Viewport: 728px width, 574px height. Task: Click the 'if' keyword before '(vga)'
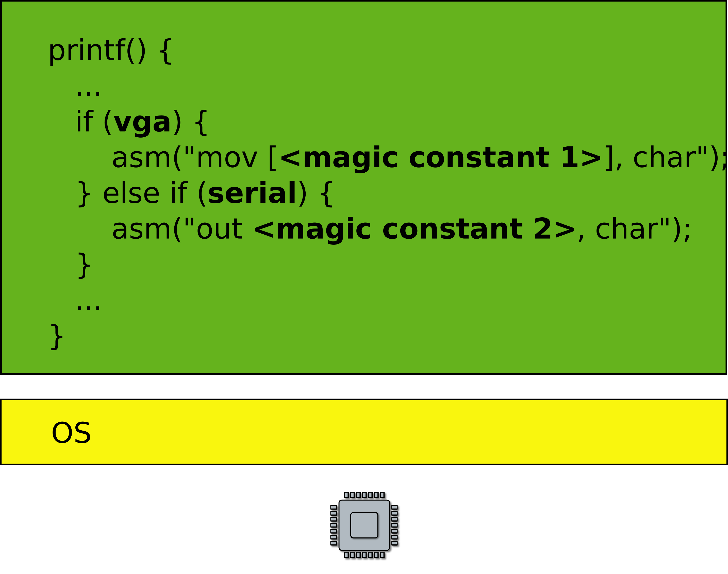(84, 122)
